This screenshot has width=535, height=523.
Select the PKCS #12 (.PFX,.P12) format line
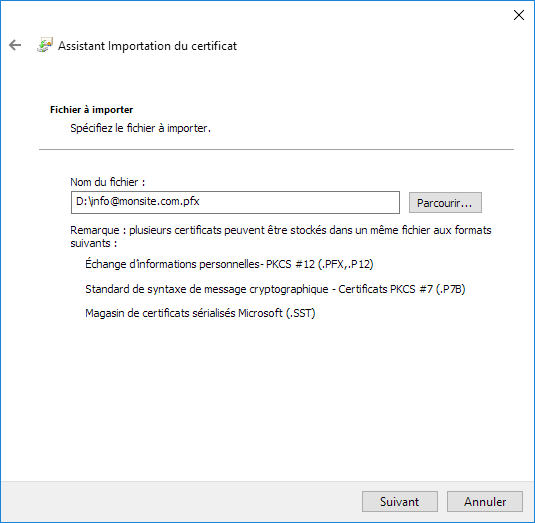[229, 264]
